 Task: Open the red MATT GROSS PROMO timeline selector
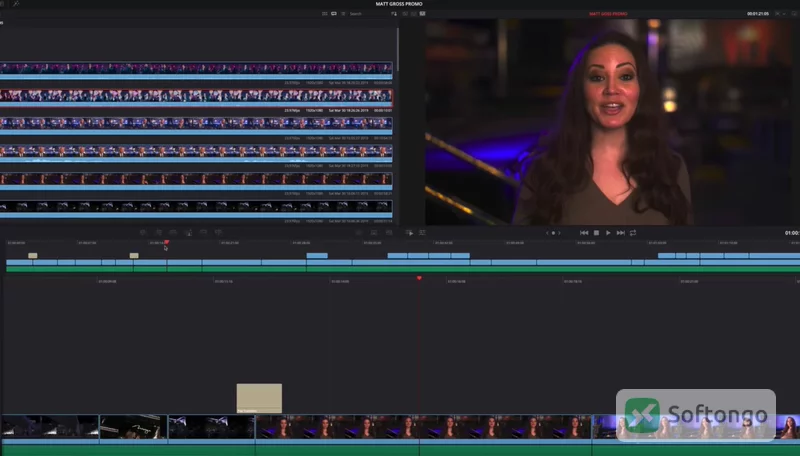pyautogui.click(x=608, y=14)
